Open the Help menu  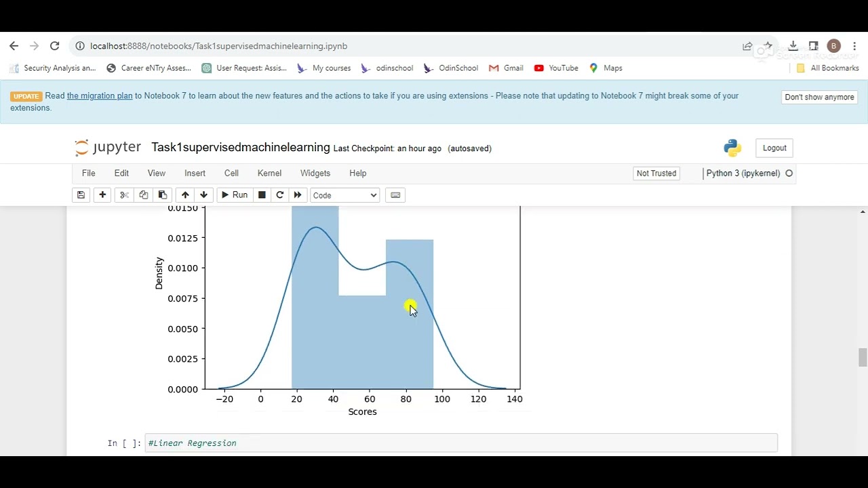click(x=358, y=174)
